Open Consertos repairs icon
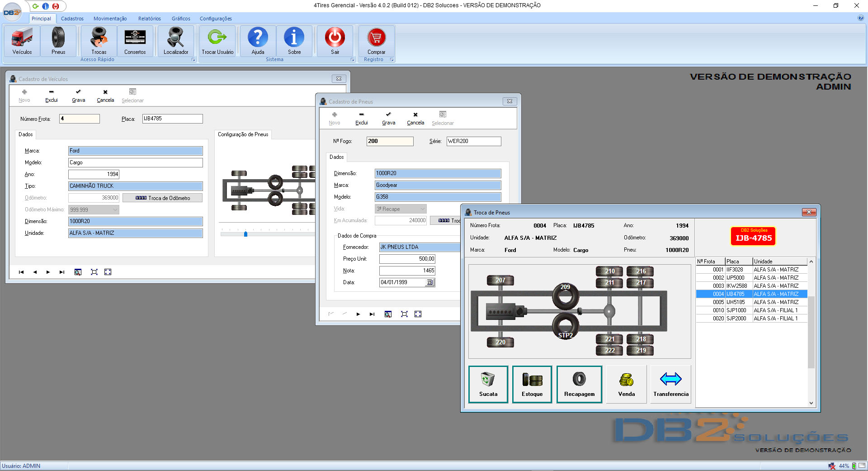 (x=135, y=41)
